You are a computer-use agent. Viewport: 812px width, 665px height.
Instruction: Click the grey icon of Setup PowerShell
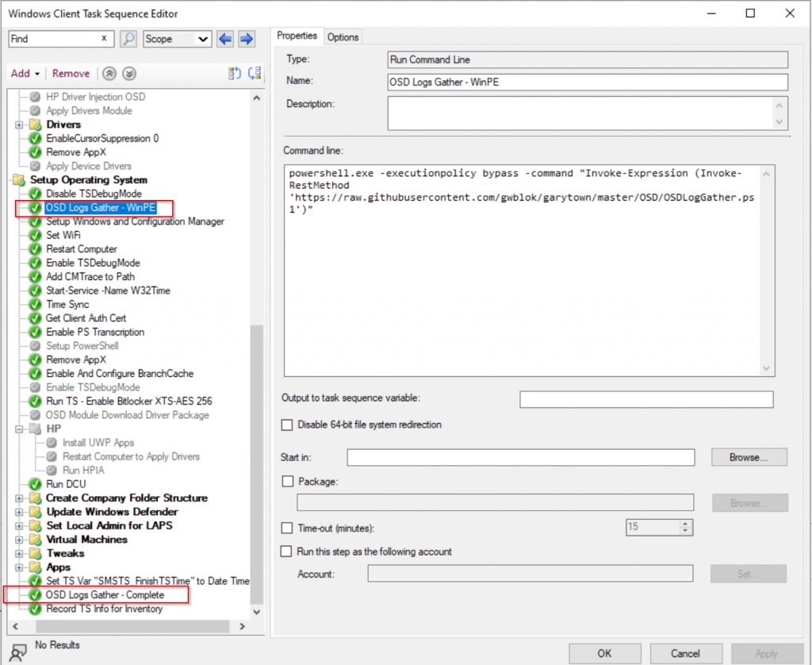click(x=35, y=346)
